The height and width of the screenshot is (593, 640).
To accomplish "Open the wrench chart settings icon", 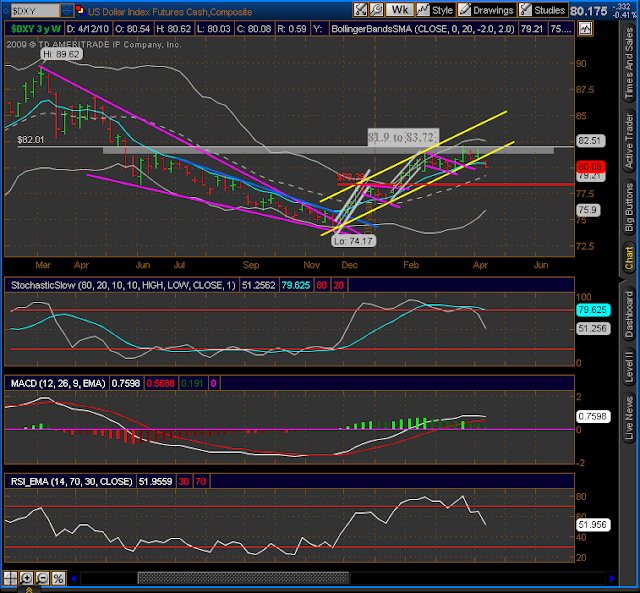I will coord(377,10).
